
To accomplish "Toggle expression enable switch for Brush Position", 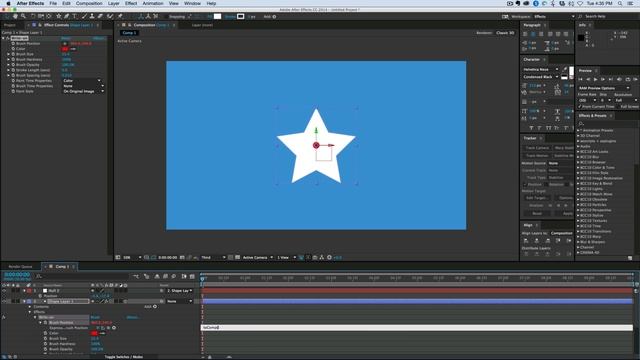I will (98, 328).
